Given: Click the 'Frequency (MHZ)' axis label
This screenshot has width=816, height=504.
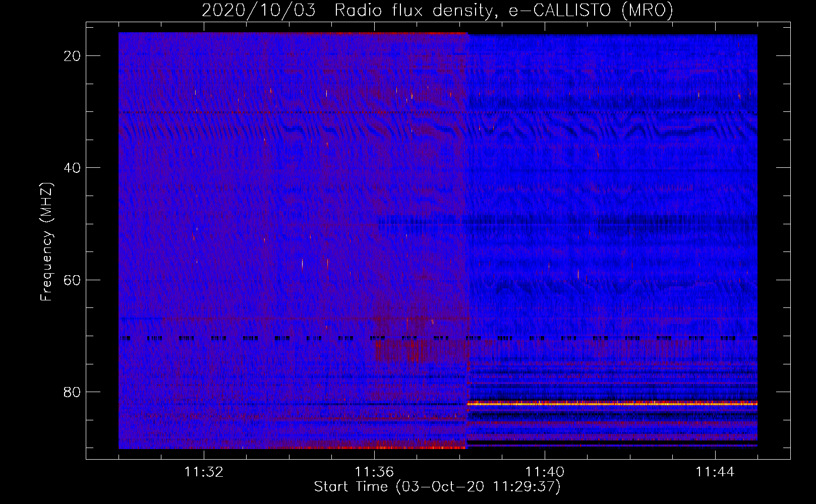Looking at the screenshot, I should 46,242.
